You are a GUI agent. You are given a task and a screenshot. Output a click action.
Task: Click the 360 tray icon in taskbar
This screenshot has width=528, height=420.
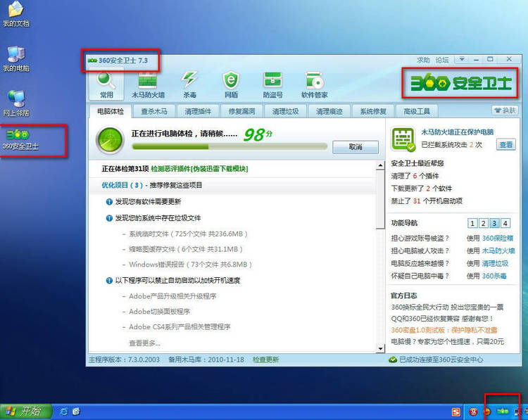click(503, 412)
